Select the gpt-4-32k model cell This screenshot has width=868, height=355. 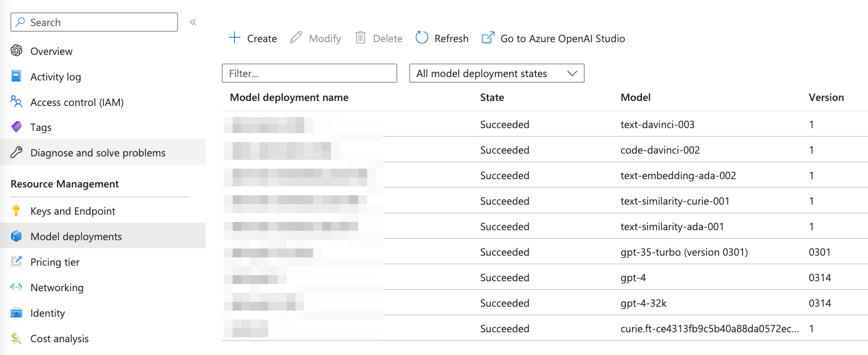pyautogui.click(x=643, y=303)
